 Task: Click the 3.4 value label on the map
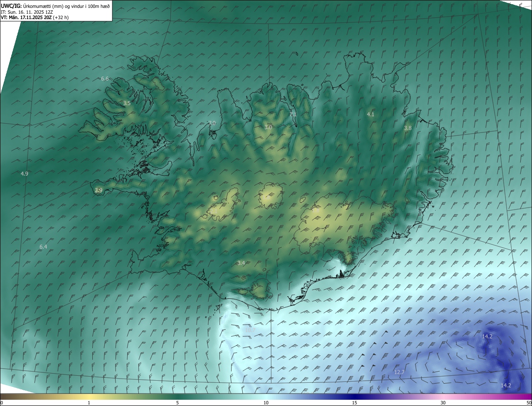click(241, 263)
